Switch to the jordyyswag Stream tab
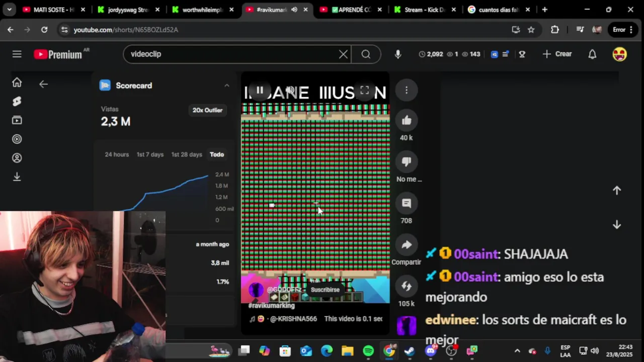Viewport: 644px width, 362px height. 128,10
